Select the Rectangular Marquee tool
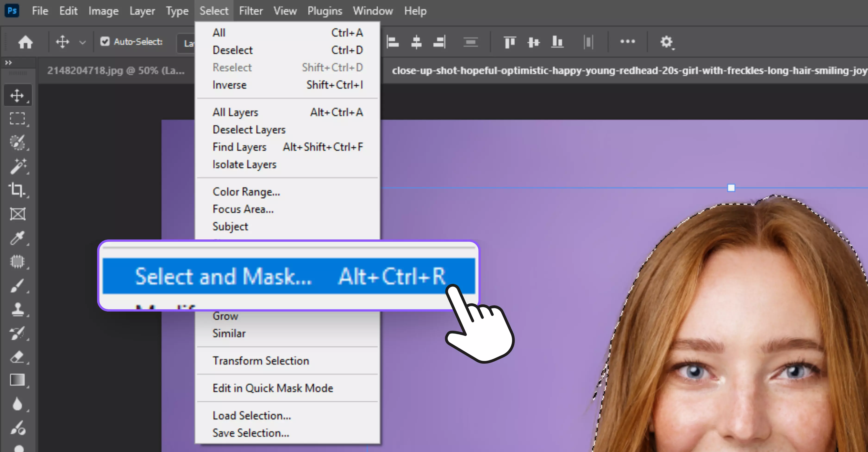The image size is (868, 452). coord(17,119)
